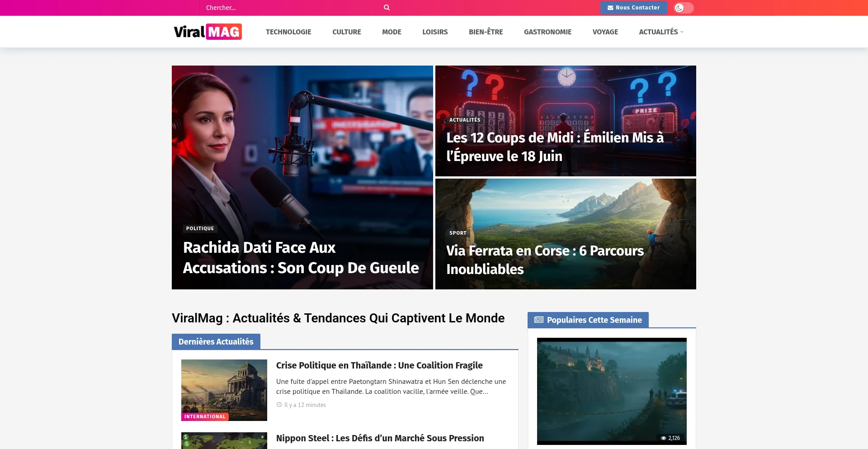
Task: Click the newspaper icon beside Populaires Cette Semaine
Action: point(539,320)
